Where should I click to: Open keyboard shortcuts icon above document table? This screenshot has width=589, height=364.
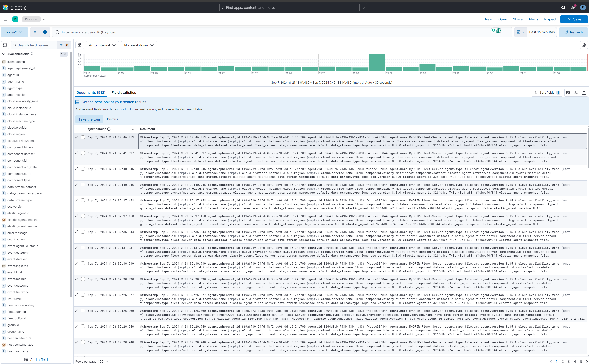pyautogui.click(x=568, y=92)
